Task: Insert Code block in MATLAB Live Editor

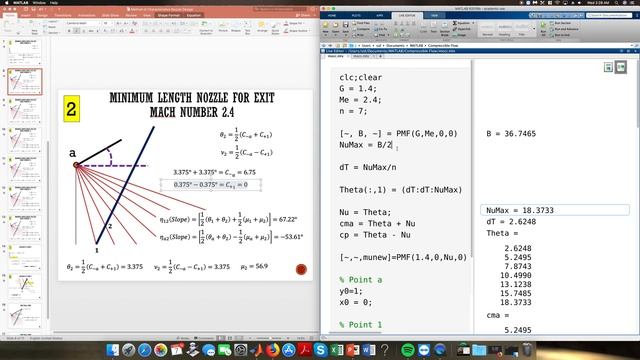Action: [423, 28]
